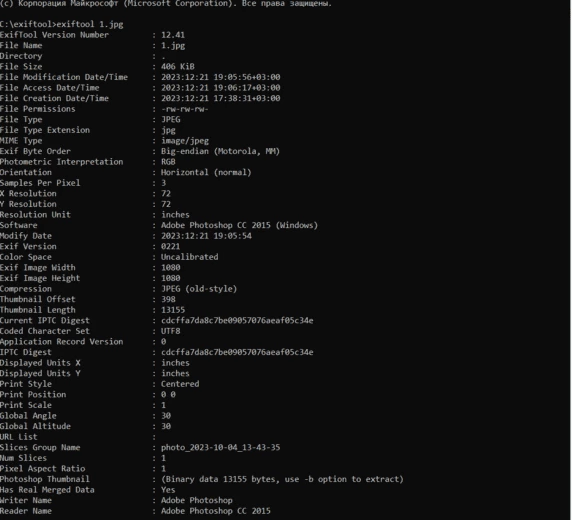The image size is (572, 520).
Task: Click the Compression value JPEG (old-style)
Action: tap(199, 289)
